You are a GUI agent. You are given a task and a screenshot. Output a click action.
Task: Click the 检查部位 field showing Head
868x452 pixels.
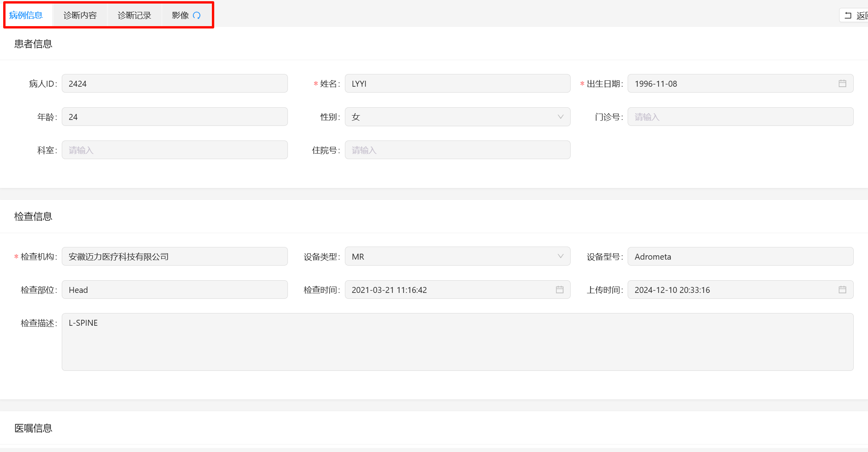pyautogui.click(x=174, y=290)
